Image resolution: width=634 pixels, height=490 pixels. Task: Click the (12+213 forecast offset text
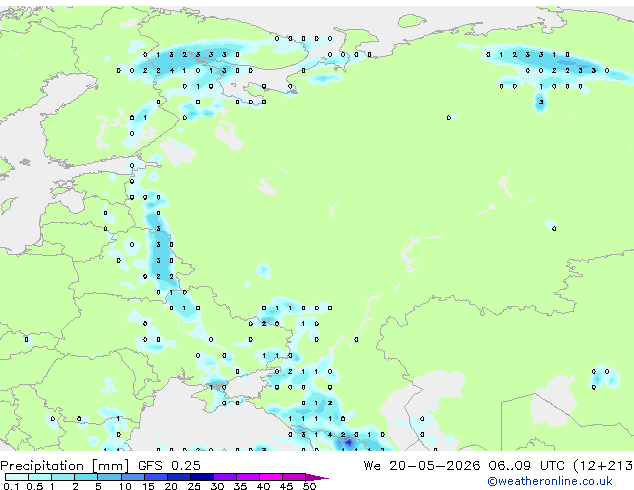(x=603, y=466)
